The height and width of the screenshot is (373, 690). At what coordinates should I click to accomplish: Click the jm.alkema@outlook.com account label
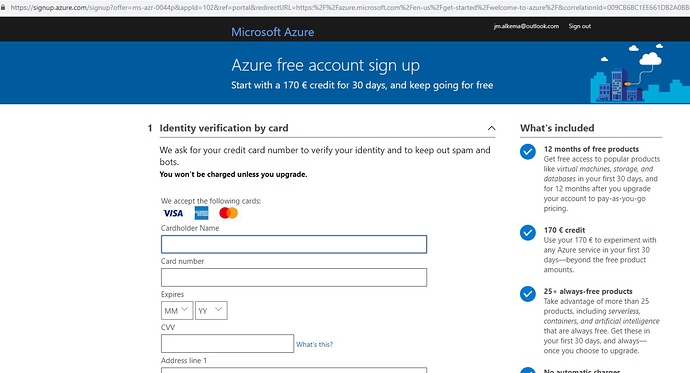click(x=526, y=26)
